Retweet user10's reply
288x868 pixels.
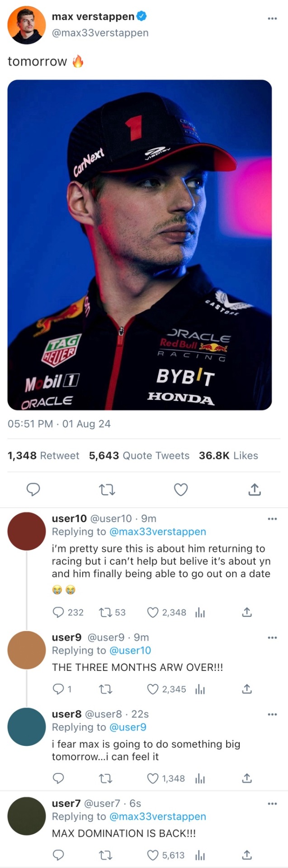click(105, 613)
